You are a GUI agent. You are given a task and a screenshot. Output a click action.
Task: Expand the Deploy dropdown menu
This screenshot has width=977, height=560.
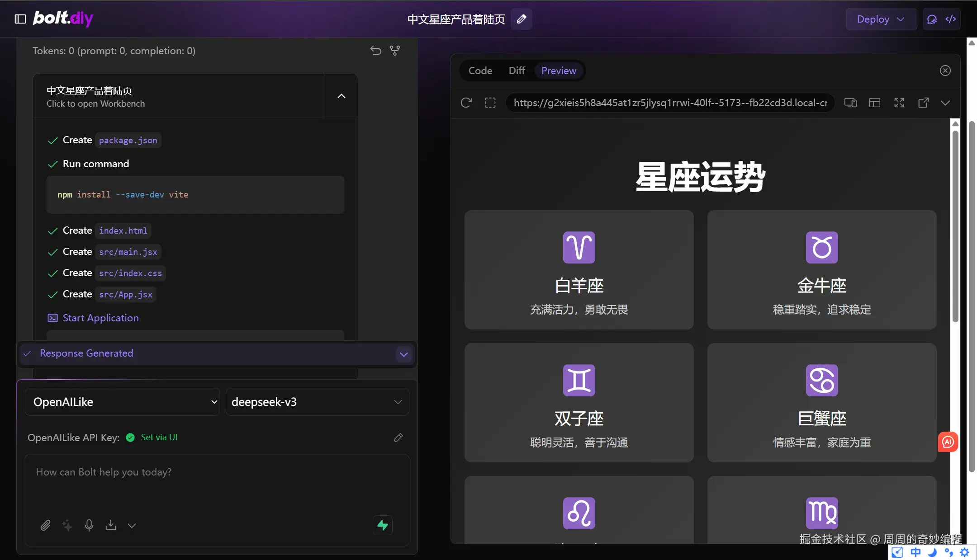click(880, 19)
